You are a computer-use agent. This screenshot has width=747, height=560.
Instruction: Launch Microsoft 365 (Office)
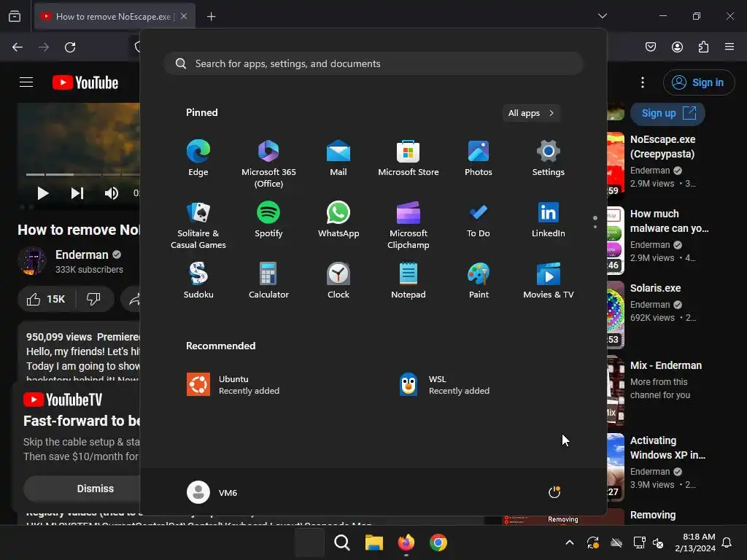(x=268, y=163)
